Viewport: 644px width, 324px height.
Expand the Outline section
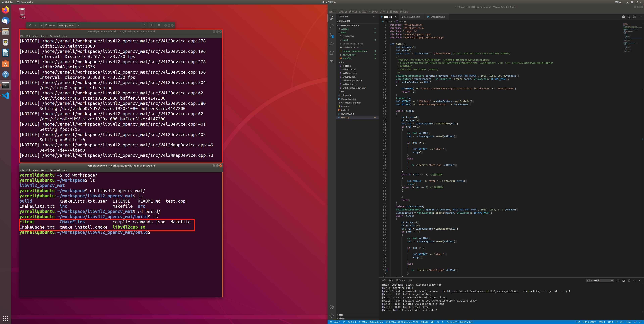click(x=357, y=315)
